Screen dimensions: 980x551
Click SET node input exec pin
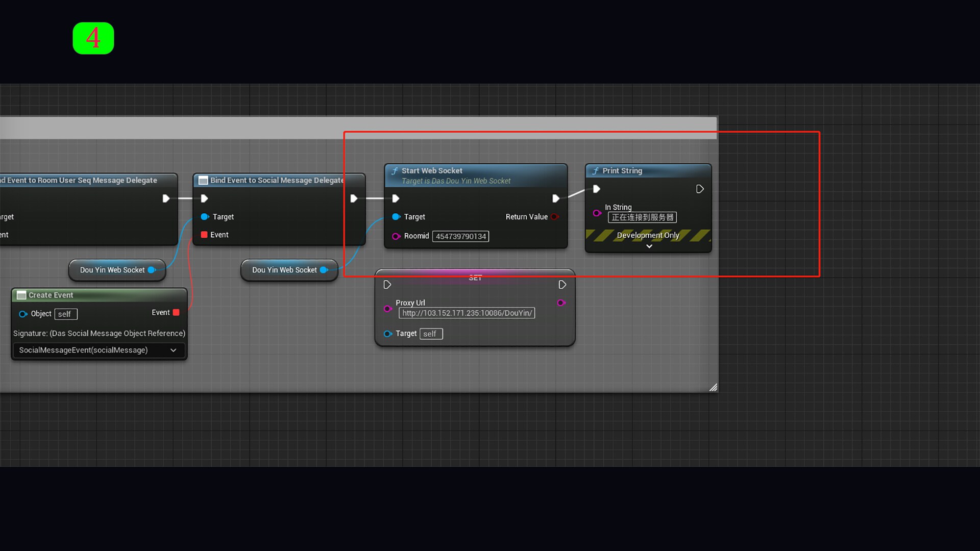point(387,285)
